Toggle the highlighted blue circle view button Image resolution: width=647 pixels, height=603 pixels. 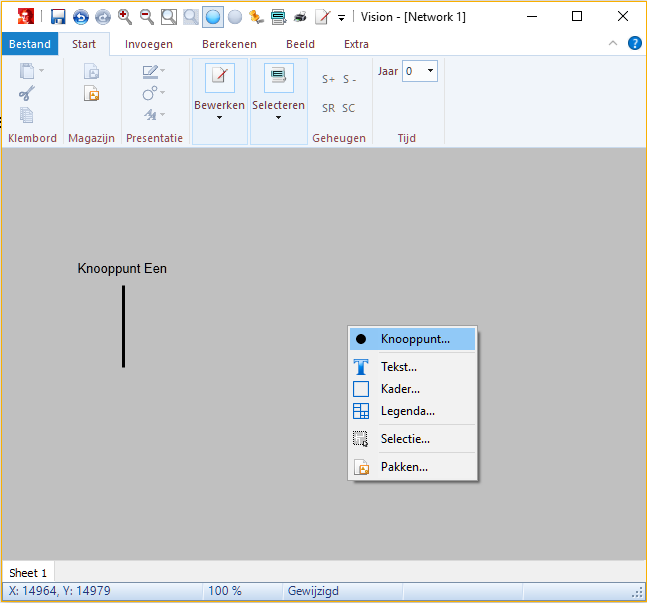(212, 17)
